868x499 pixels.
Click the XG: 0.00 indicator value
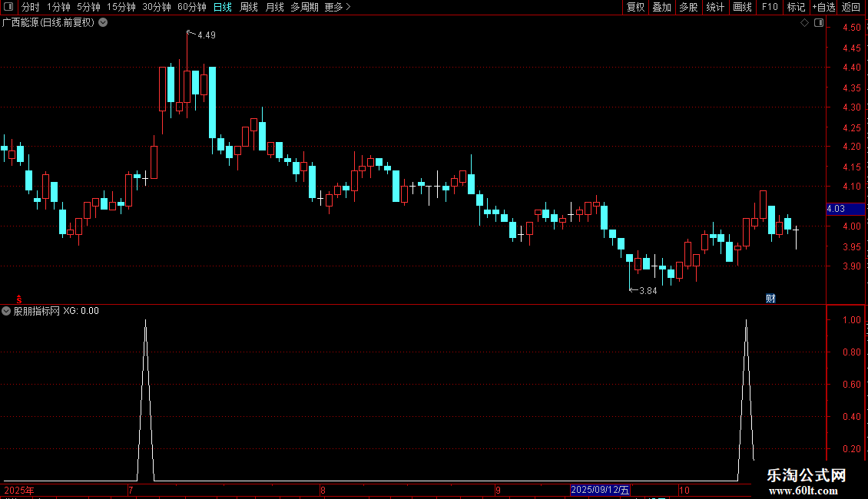pos(81,311)
